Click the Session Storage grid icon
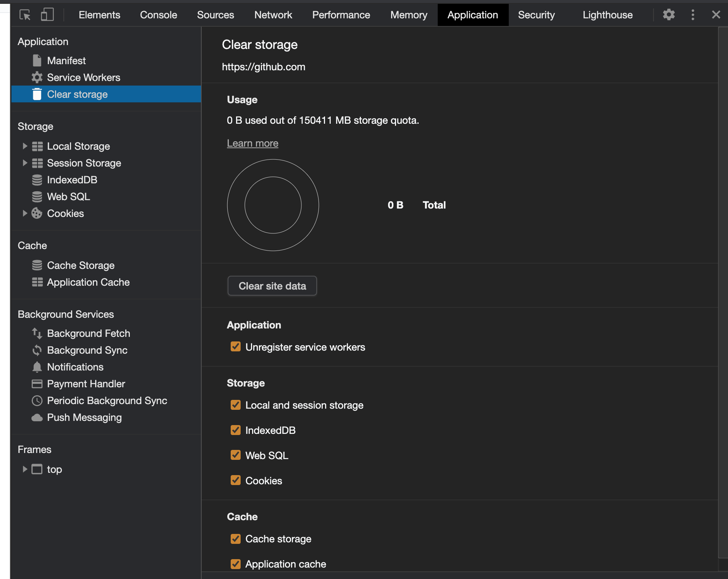Viewport: 728px width, 579px height. click(37, 163)
